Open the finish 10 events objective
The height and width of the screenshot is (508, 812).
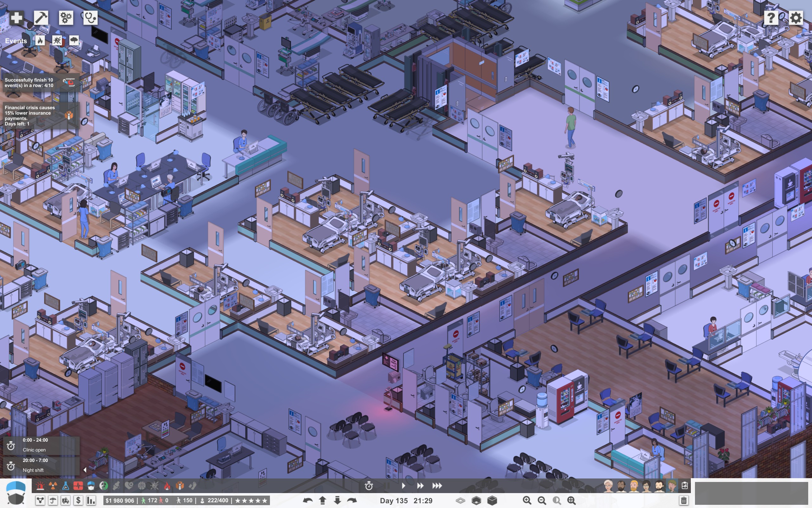[x=41, y=83]
